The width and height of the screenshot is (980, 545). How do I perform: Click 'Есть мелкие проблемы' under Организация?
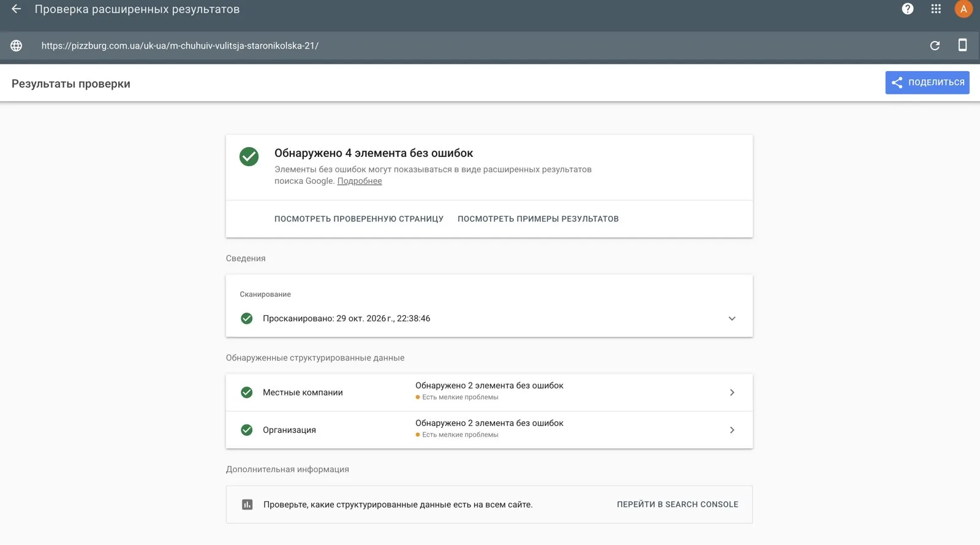pos(460,435)
